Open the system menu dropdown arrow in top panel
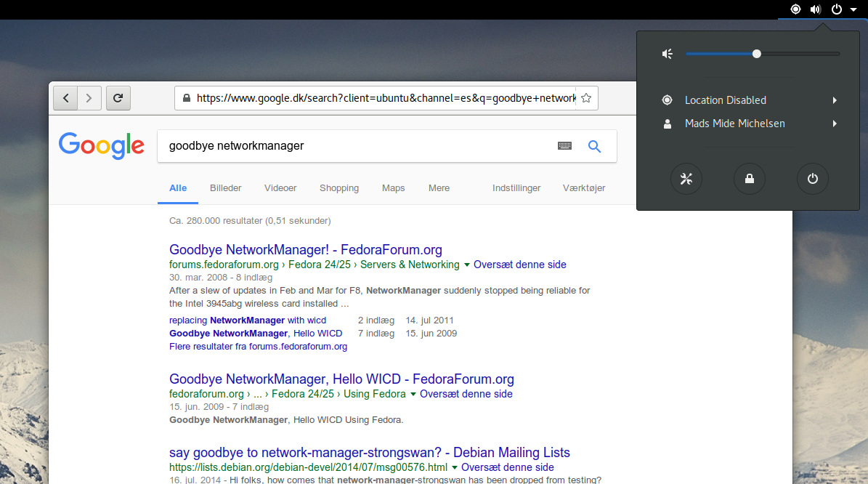The width and height of the screenshot is (868, 484). tap(853, 9)
